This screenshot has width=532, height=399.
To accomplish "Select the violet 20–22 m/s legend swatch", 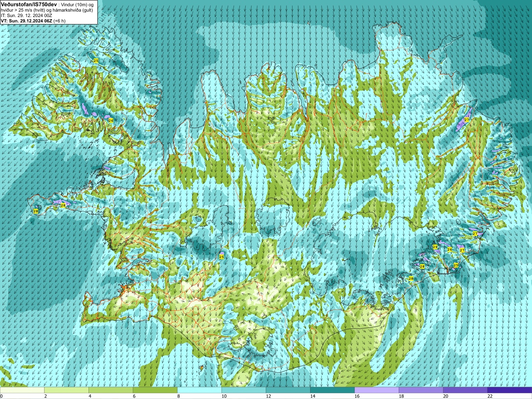I will 465,390.
